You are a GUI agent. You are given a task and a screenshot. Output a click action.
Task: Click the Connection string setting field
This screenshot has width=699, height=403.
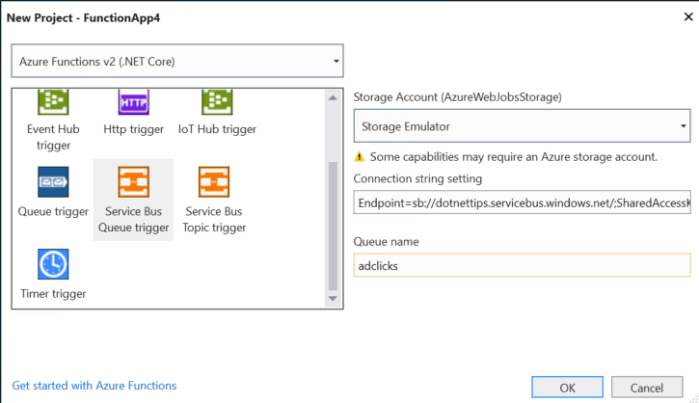tap(522, 202)
